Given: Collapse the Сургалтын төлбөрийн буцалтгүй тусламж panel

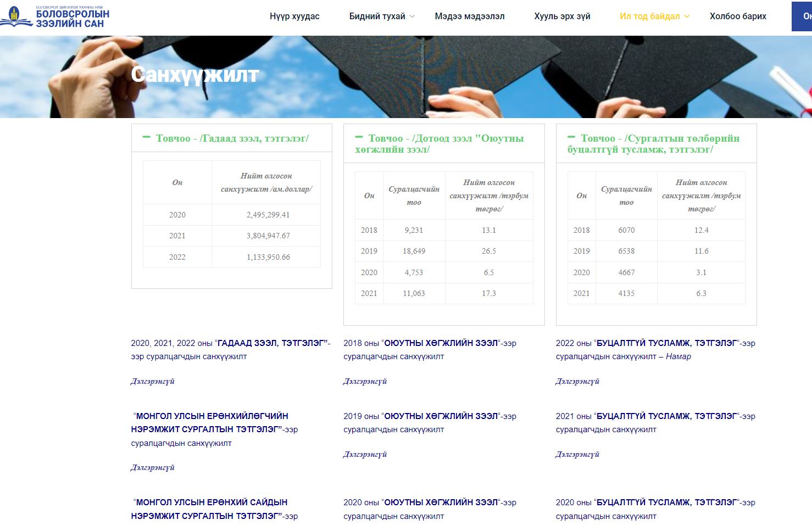Looking at the screenshot, I should pyautogui.click(x=571, y=137).
